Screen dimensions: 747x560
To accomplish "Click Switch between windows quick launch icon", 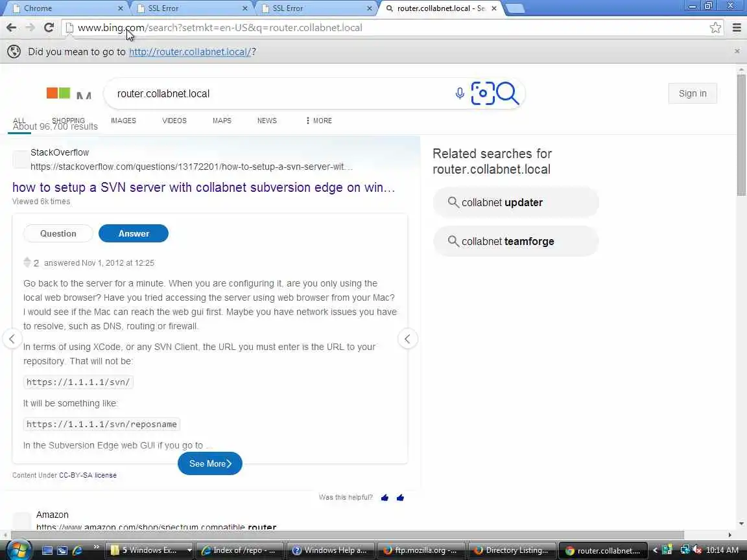I will [x=62, y=550].
